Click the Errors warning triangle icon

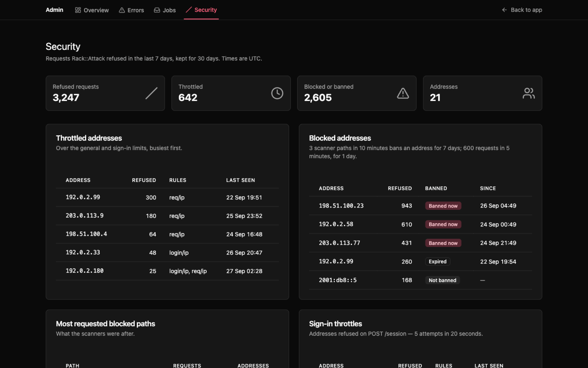coord(122,10)
